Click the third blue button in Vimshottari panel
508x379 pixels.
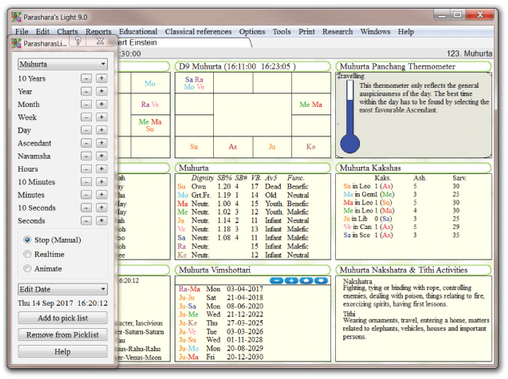tap(306, 281)
